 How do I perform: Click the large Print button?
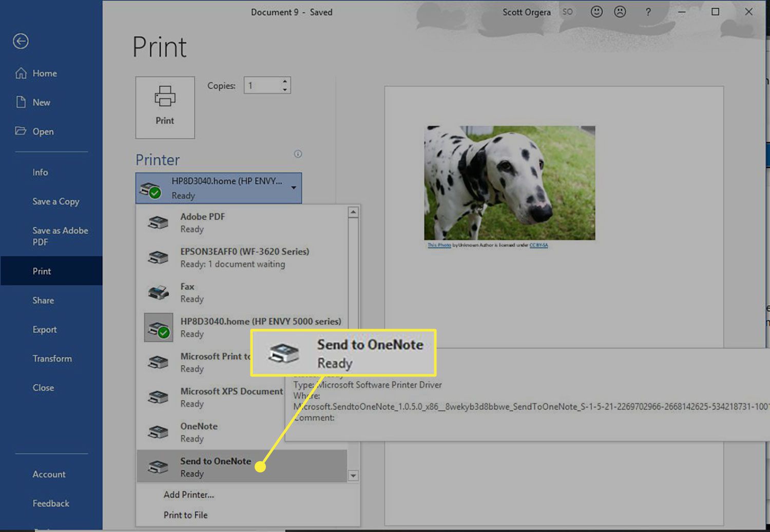[165, 107]
